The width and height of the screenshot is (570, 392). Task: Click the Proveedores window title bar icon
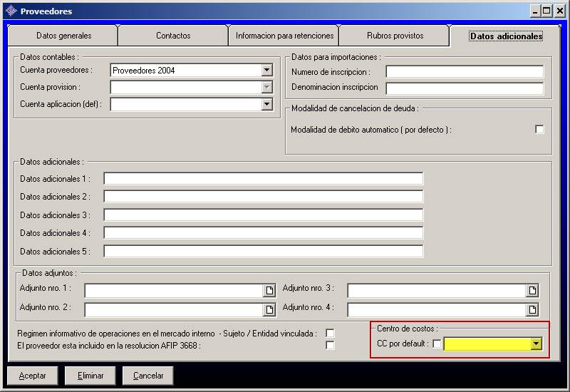(x=11, y=11)
